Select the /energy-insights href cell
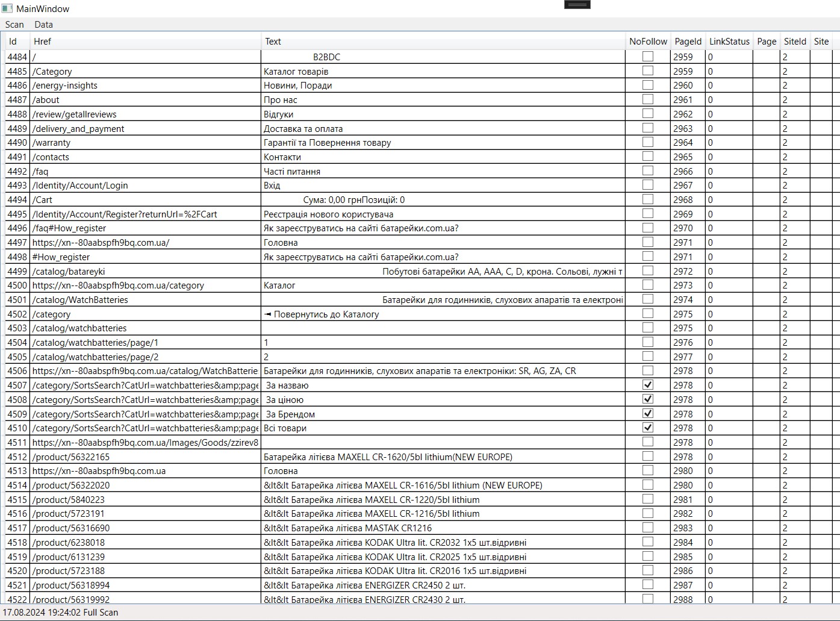Image resolution: width=840 pixels, height=621 pixels. click(146, 86)
